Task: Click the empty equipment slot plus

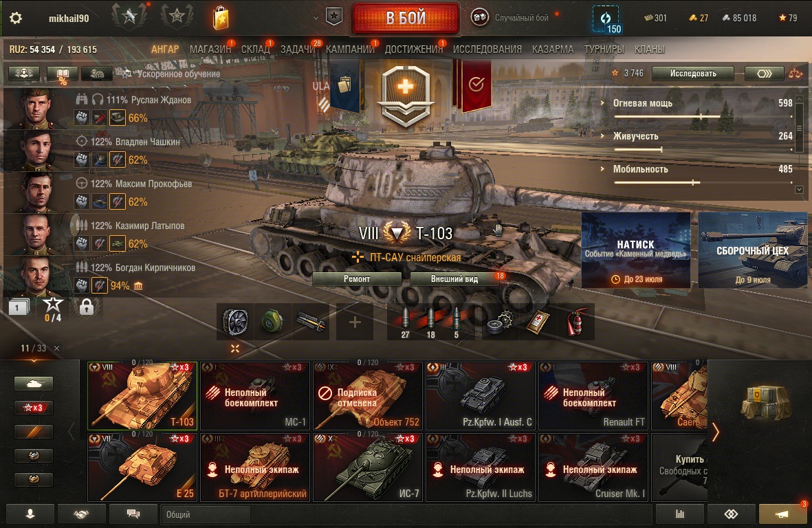Action: (355, 322)
